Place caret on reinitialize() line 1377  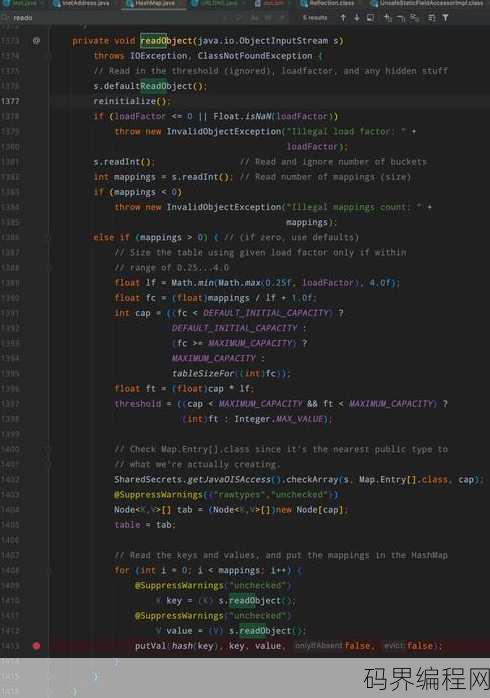tap(132, 101)
